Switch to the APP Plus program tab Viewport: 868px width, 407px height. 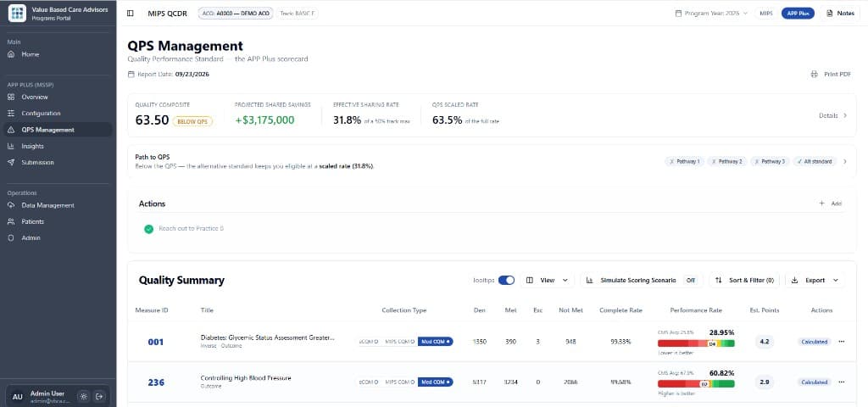point(798,14)
